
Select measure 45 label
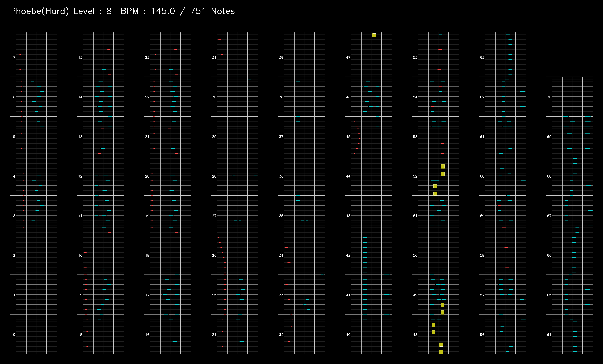(x=348, y=137)
